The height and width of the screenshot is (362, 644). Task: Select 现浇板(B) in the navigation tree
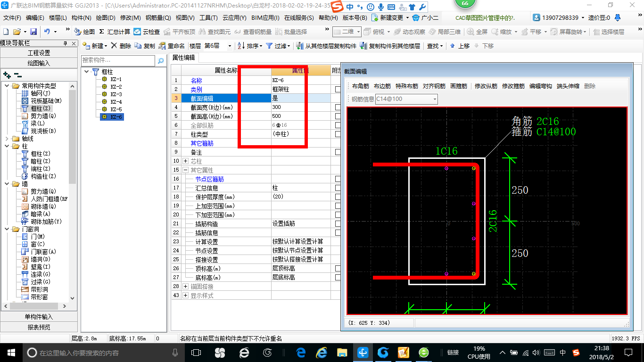pos(39,131)
